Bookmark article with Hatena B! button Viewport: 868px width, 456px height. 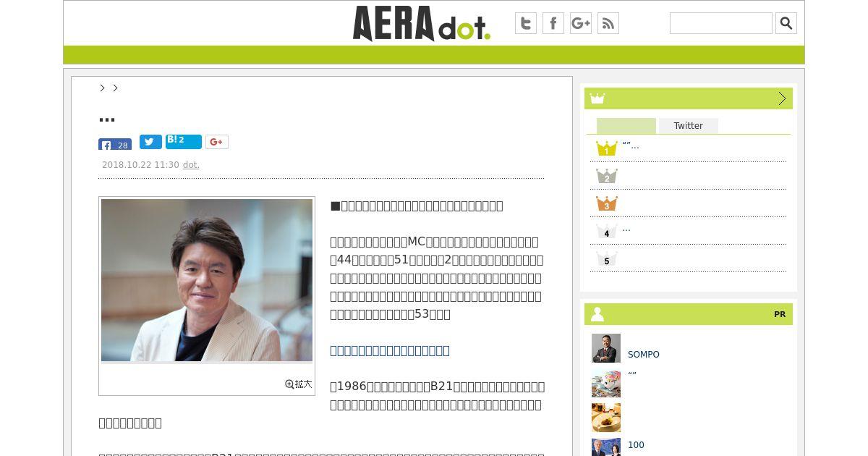[x=184, y=142]
